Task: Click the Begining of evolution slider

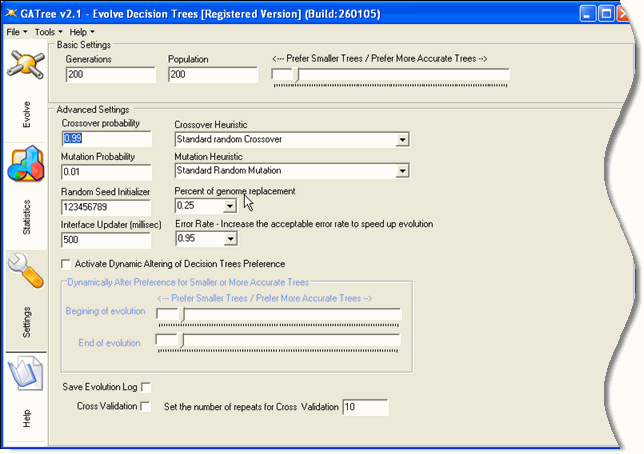Action: click(278, 317)
